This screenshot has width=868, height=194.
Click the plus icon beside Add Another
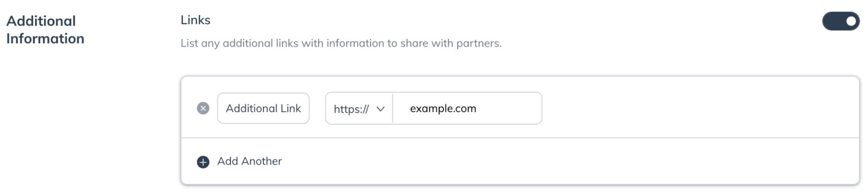203,162
